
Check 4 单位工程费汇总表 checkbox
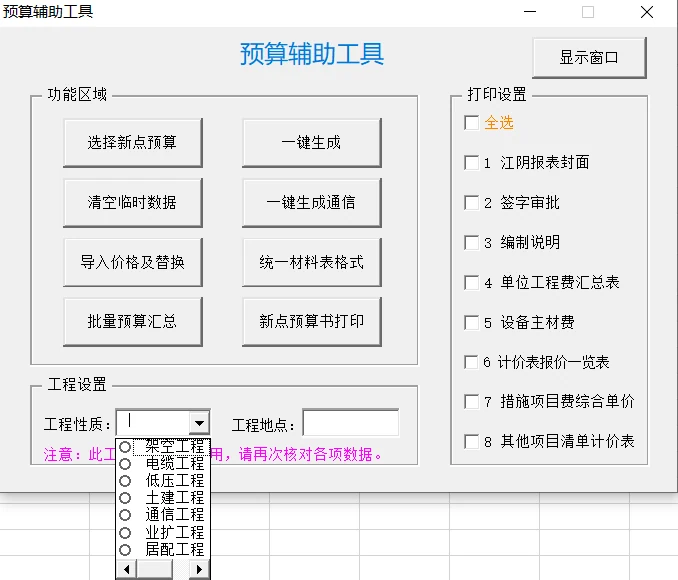pos(471,282)
